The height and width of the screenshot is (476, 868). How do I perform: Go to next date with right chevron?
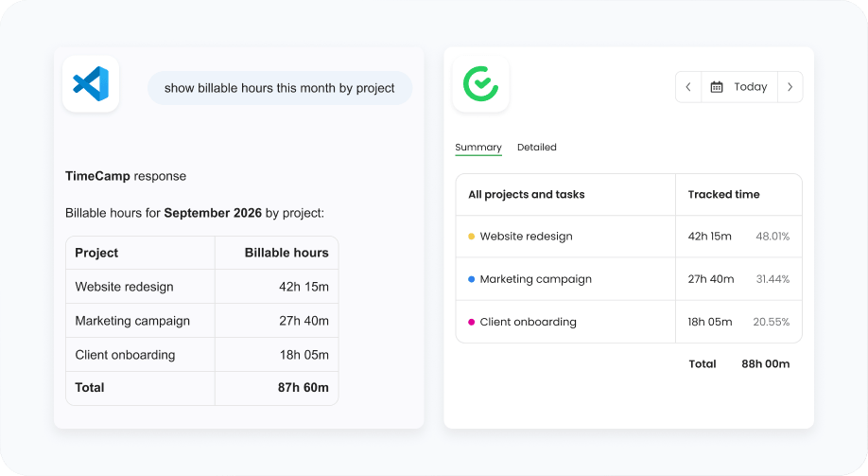[790, 87]
